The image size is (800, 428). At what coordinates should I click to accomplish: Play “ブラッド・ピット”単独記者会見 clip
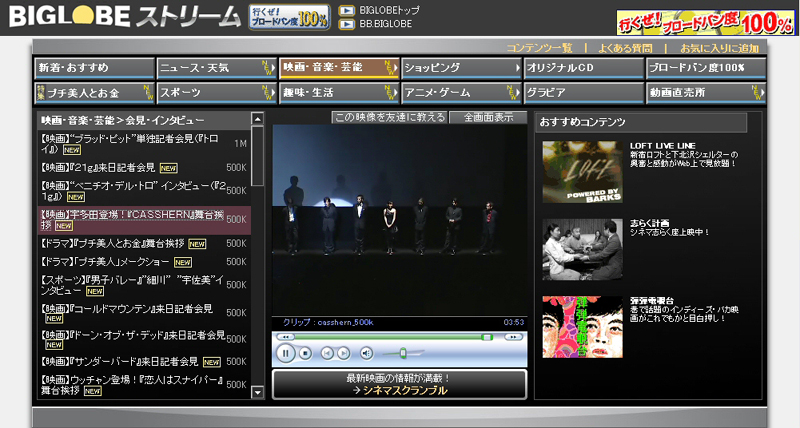pos(144,144)
